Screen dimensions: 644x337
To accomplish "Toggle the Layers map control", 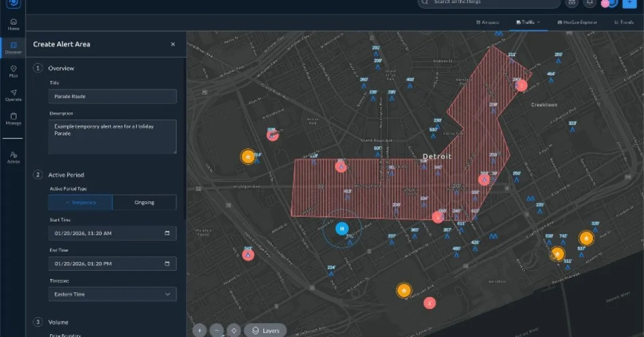I will coord(266,330).
